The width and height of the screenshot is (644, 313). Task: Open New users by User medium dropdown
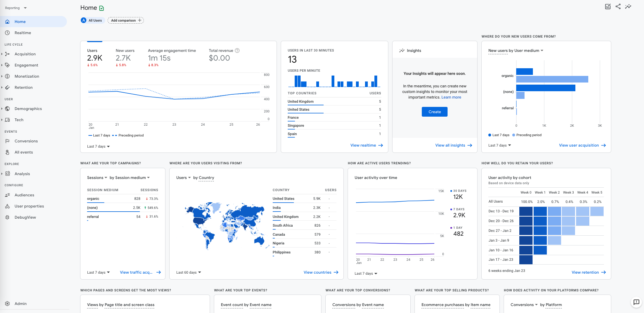[515, 51]
